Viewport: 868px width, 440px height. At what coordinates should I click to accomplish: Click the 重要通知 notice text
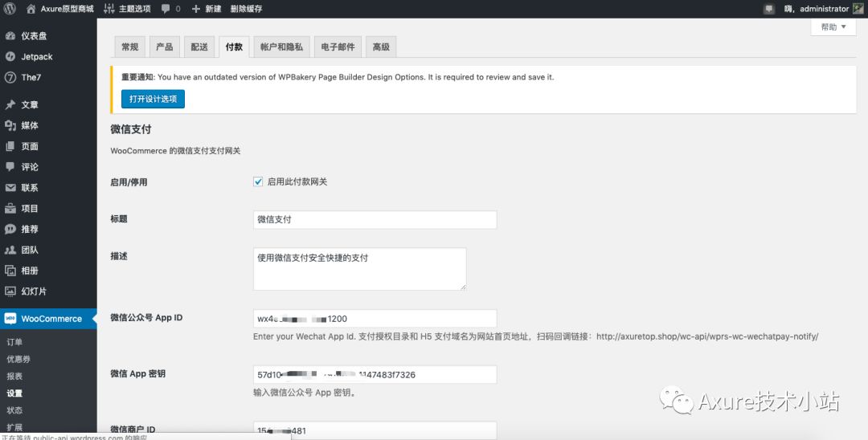click(x=337, y=77)
